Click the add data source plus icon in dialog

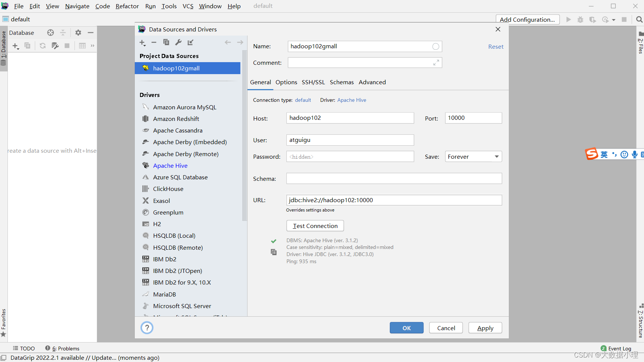tap(142, 43)
